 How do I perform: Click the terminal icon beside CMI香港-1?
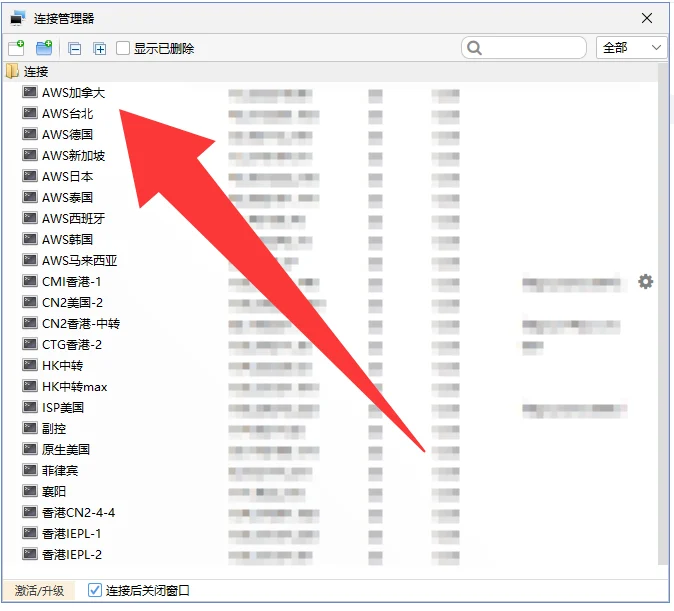[x=30, y=281]
